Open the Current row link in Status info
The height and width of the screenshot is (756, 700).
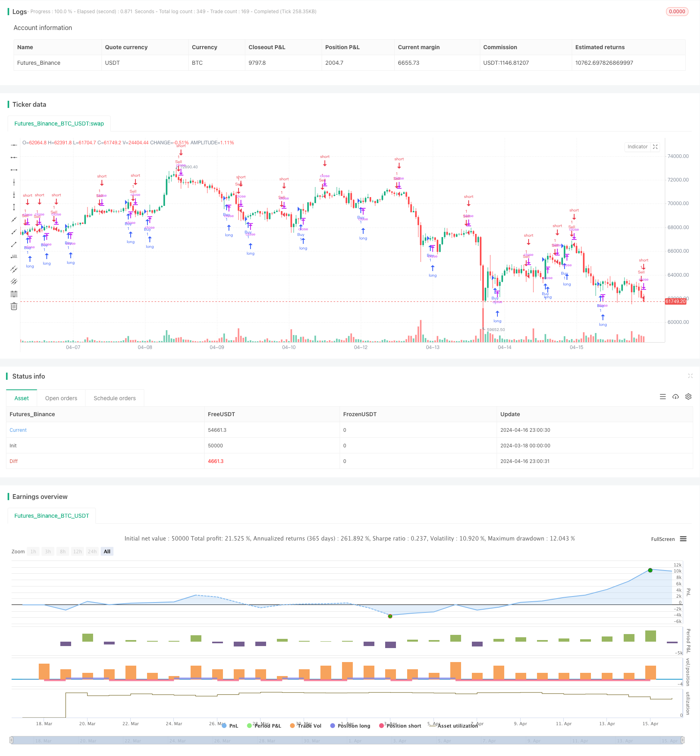(18, 430)
